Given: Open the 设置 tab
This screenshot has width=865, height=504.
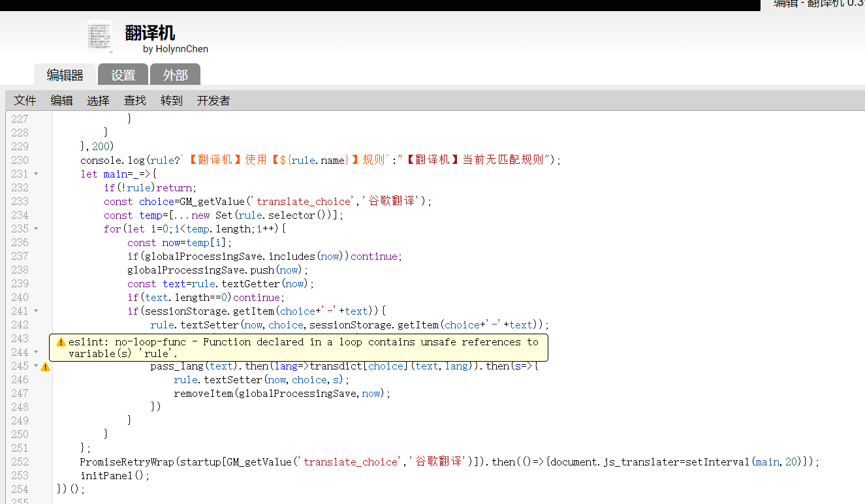Looking at the screenshot, I should coord(123,75).
